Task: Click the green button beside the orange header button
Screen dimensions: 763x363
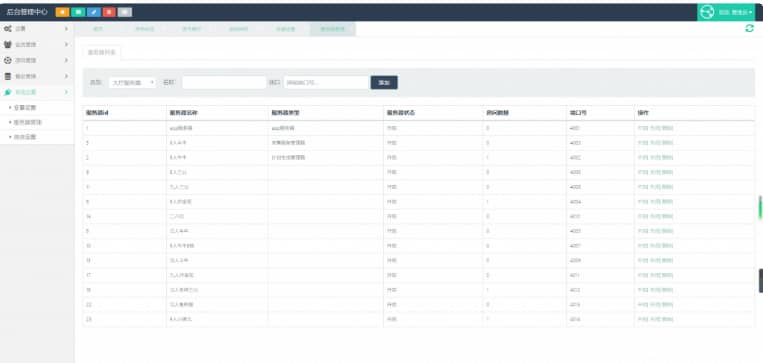Action: (78, 12)
